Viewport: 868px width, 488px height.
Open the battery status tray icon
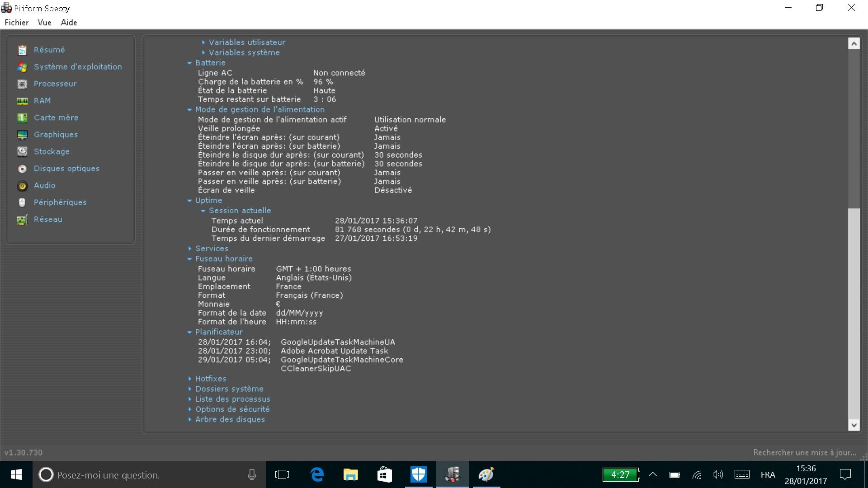675,474
